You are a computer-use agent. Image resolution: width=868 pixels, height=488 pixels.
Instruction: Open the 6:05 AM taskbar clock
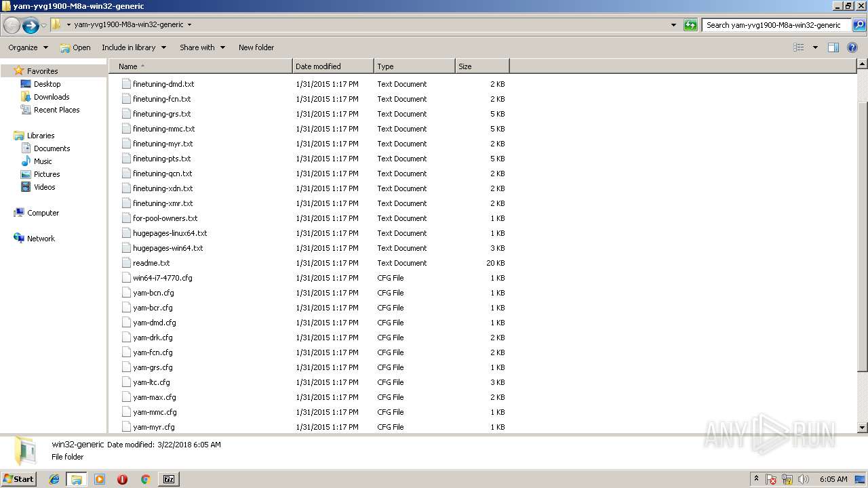(833, 479)
